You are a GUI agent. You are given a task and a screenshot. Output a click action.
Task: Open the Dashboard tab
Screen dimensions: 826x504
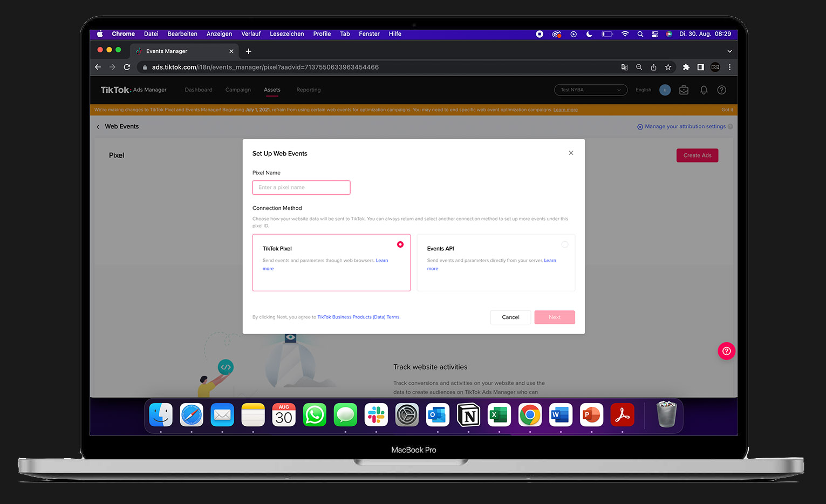coord(199,90)
